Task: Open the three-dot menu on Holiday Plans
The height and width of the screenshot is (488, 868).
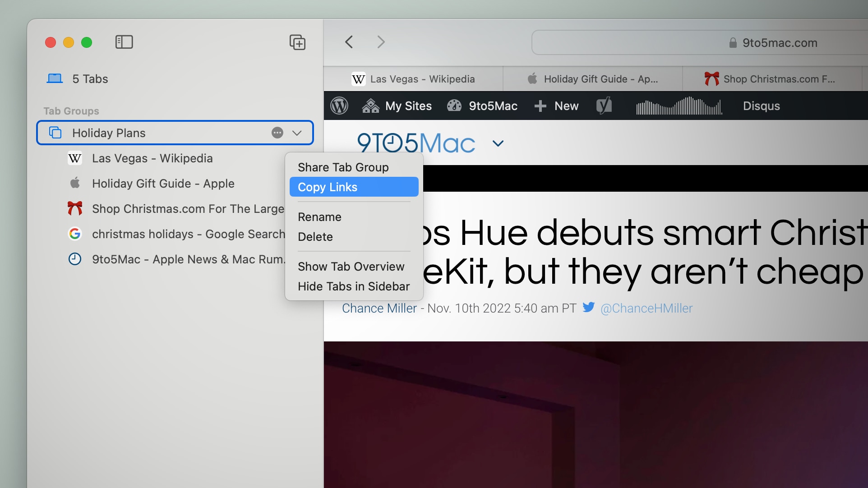Action: click(x=277, y=132)
